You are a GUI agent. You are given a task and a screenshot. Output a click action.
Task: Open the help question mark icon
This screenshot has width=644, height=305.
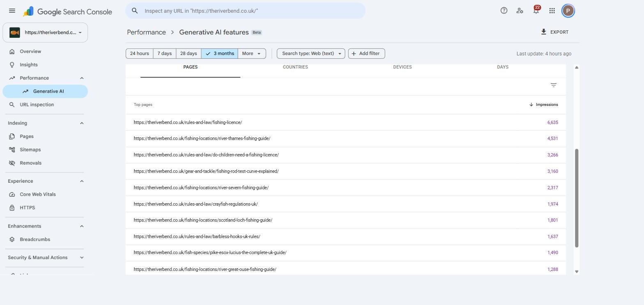click(504, 11)
